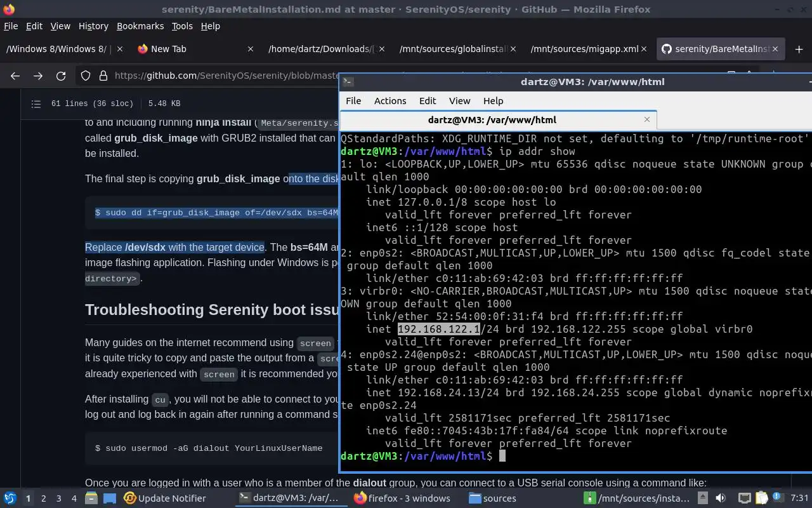Open Firefox Bookmarks menu
The image size is (812, 508).
(140, 26)
